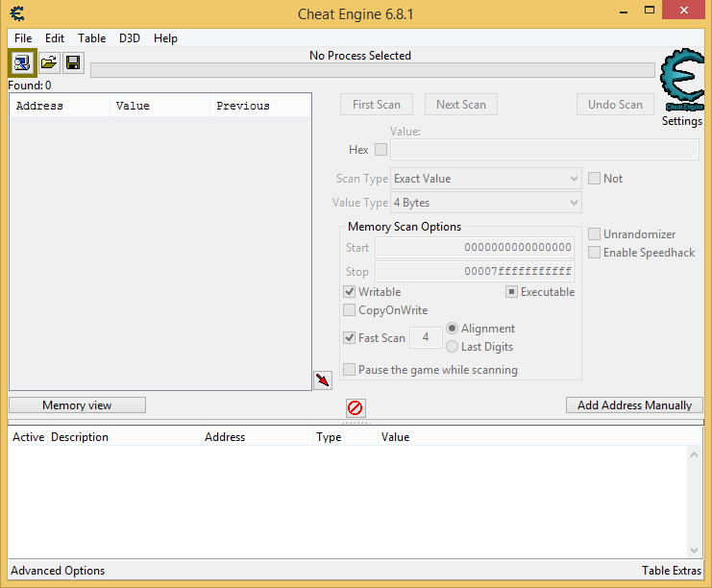This screenshot has height=588, width=712.
Task: Click the Start address field
Action: click(475, 248)
